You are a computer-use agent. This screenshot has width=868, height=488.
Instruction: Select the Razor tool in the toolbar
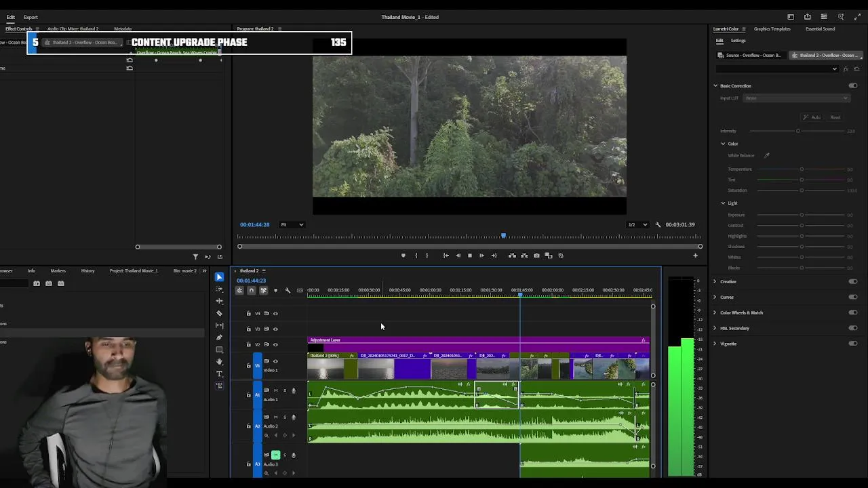click(219, 313)
